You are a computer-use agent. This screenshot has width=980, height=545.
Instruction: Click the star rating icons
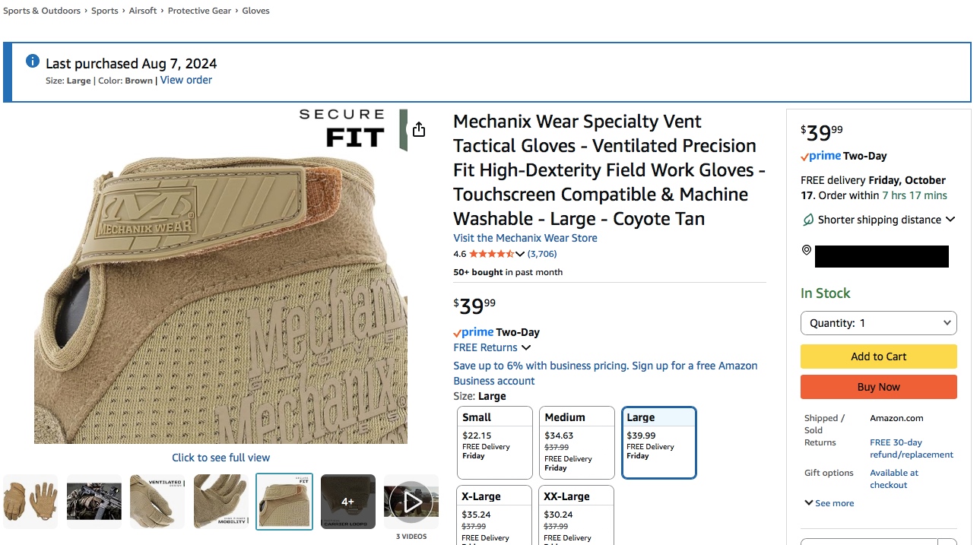(492, 254)
